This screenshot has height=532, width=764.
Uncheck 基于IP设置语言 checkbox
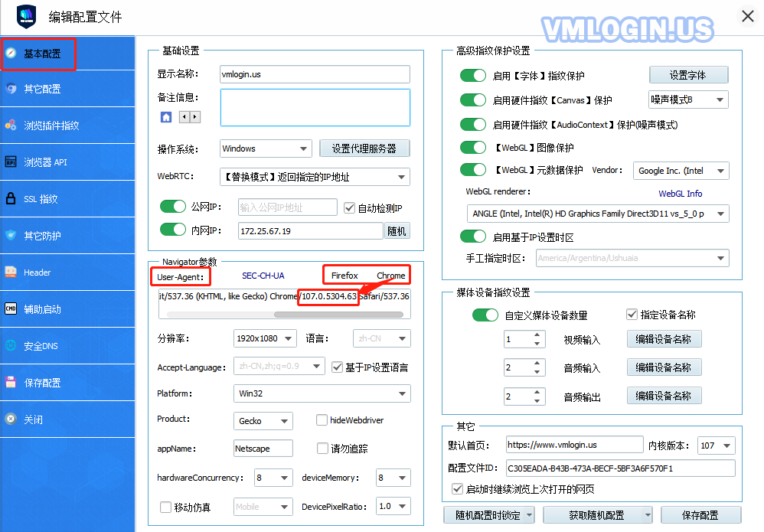click(337, 367)
